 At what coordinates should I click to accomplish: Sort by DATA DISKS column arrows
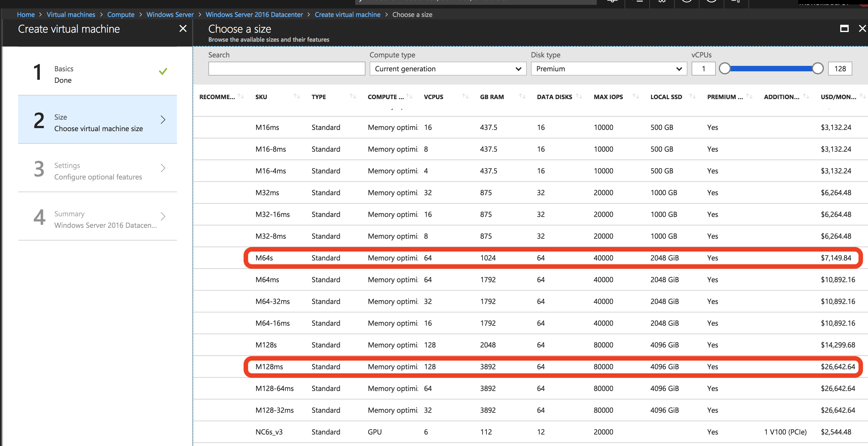point(579,96)
